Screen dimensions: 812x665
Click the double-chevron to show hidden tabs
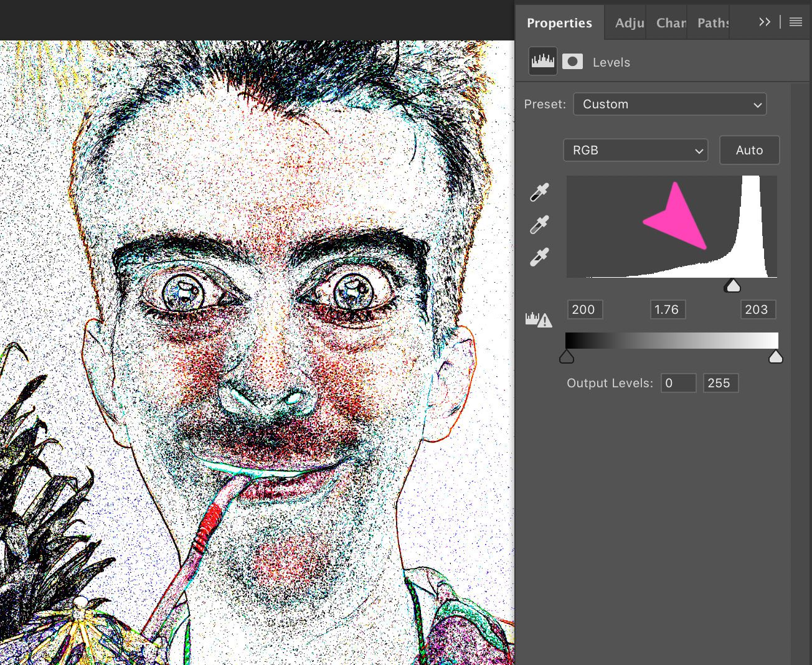click(x=765, y=22)
